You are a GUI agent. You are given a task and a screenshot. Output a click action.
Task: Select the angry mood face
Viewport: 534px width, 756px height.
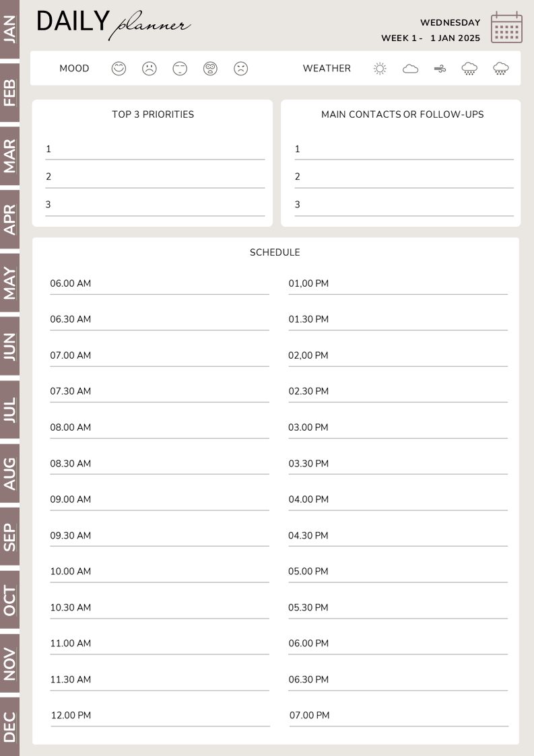[240, 69]
